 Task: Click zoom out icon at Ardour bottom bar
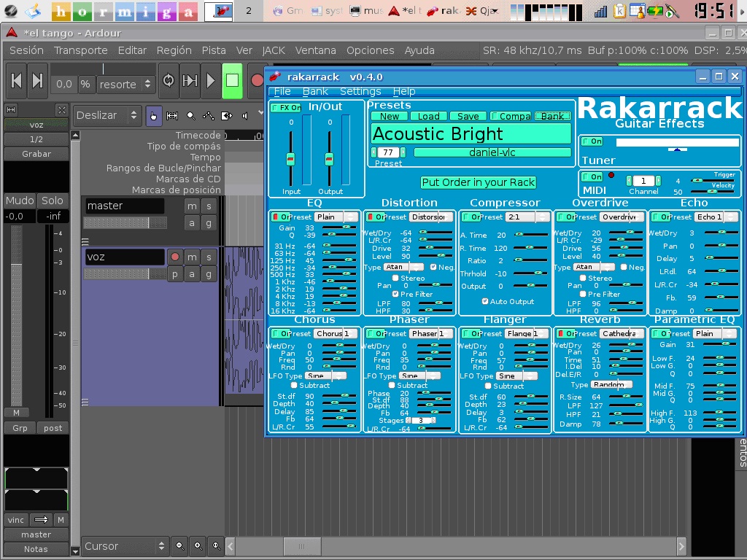(x=180, y=545)
